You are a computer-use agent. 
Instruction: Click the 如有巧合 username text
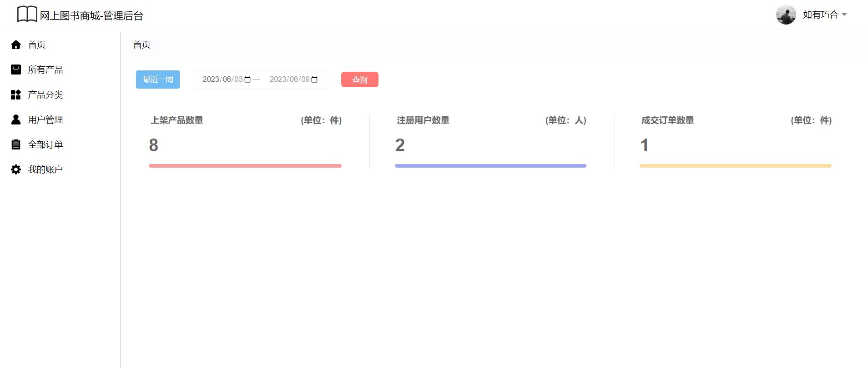(x=820, y=15)
